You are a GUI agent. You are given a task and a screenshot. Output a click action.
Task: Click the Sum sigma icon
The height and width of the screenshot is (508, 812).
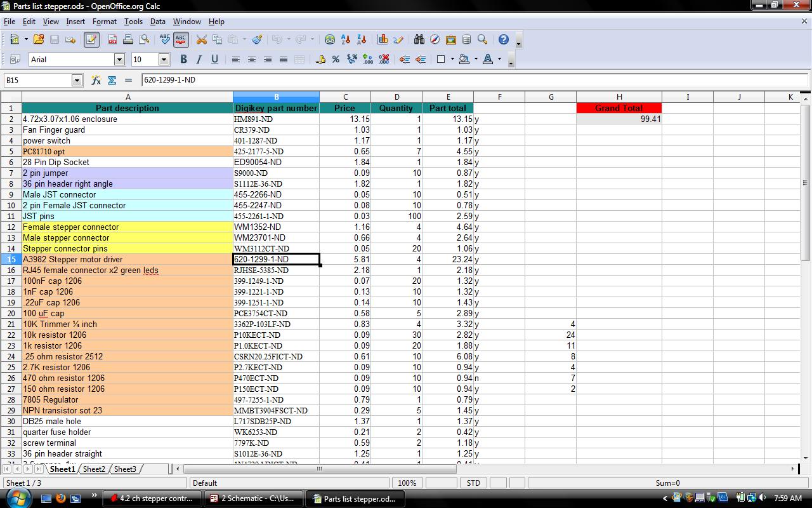point(112,80)
